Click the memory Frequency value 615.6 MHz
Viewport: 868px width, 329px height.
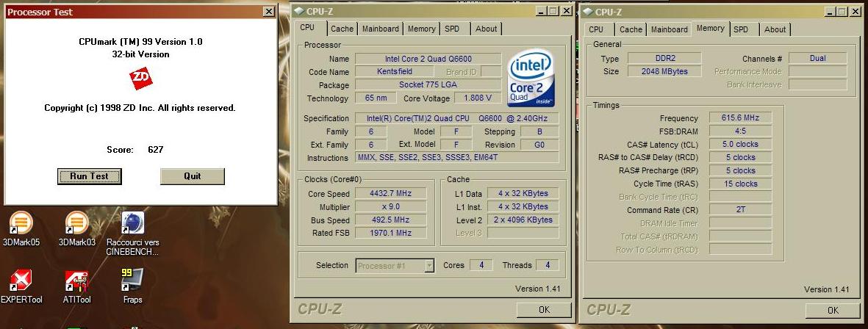pyautogui.click(x=740, y=117)
